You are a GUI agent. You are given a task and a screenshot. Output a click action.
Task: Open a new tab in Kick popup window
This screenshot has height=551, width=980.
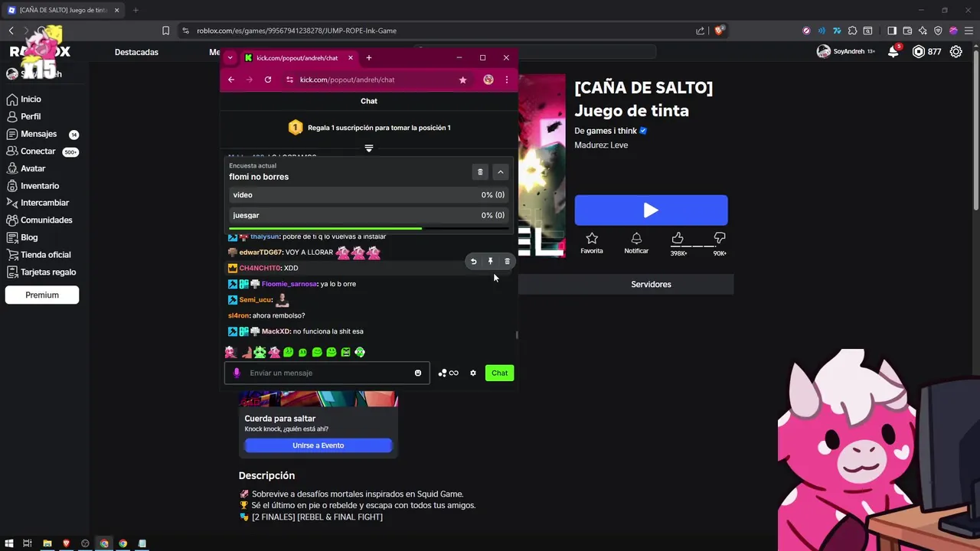coord(368,58)
